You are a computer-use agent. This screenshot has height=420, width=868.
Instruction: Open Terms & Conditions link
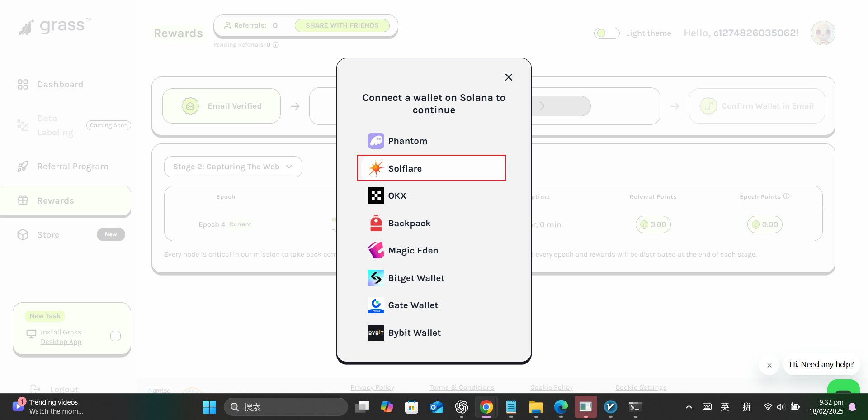pyautogui.click(x=462, y=387)
